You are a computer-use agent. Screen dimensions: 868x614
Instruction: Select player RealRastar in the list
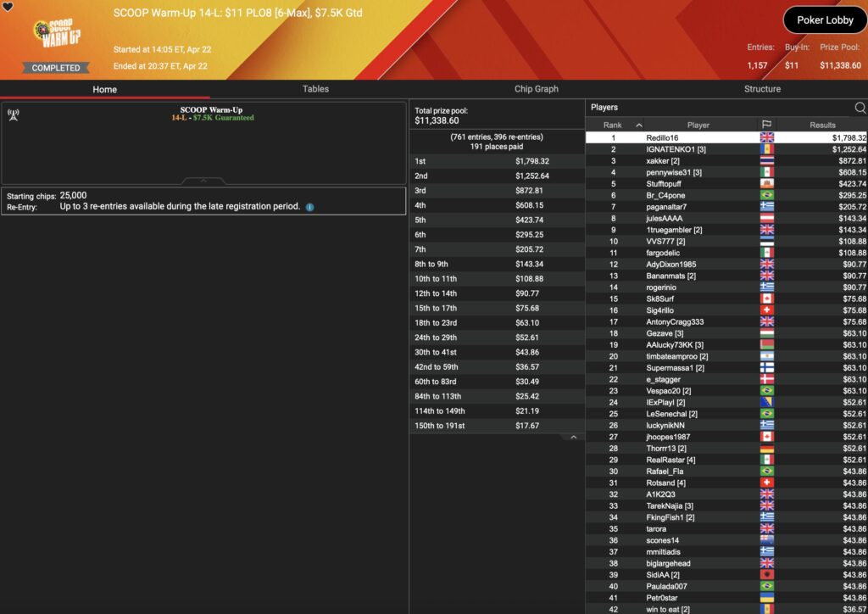click(726, 460)
